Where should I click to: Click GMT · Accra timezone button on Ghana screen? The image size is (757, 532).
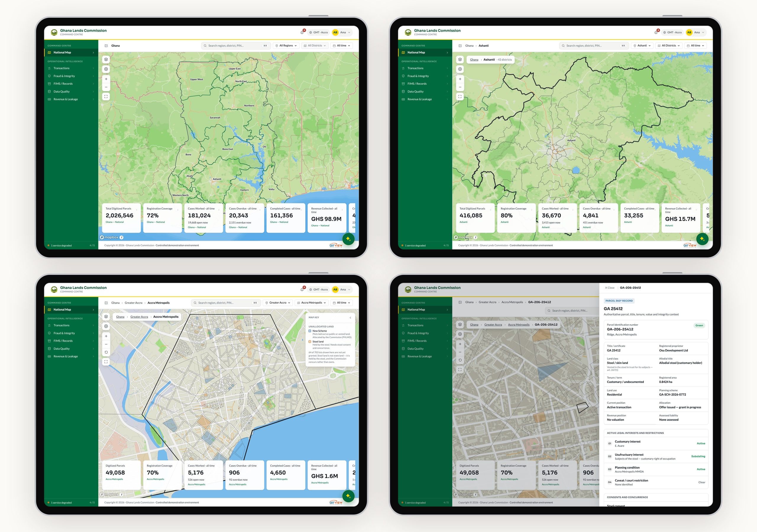click(318, 32)
